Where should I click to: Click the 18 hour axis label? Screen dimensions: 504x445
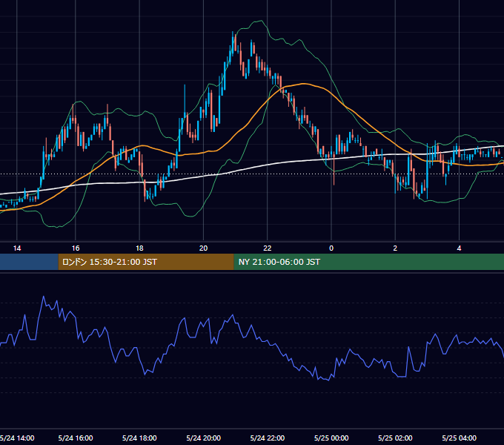coord(139,248)
